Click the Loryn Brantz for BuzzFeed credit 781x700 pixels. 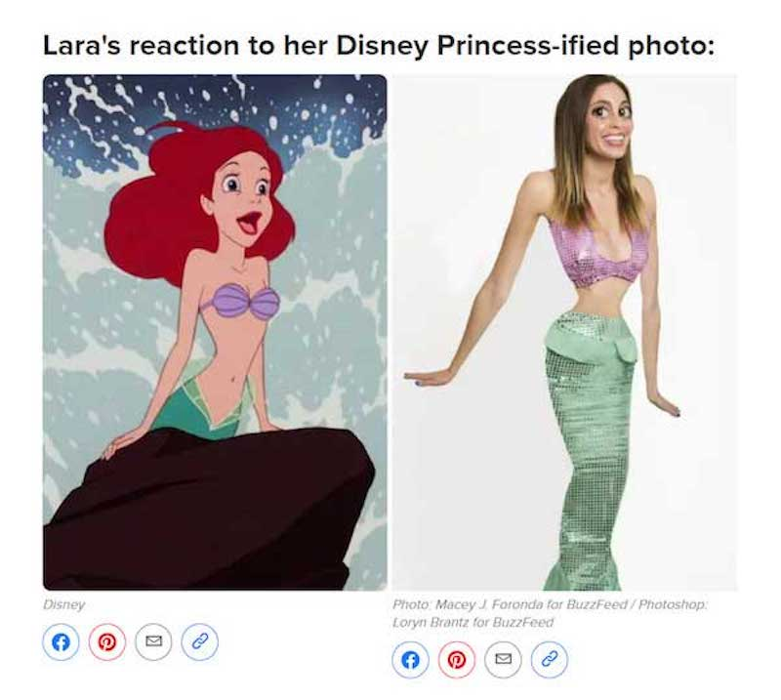[x=473, y=623]
